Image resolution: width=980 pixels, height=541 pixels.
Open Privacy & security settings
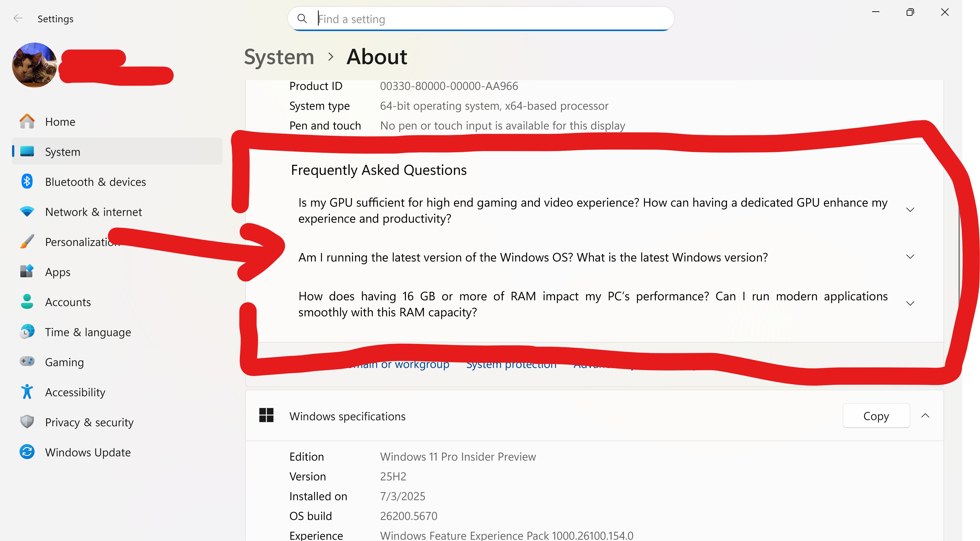[x=117, y=422]
